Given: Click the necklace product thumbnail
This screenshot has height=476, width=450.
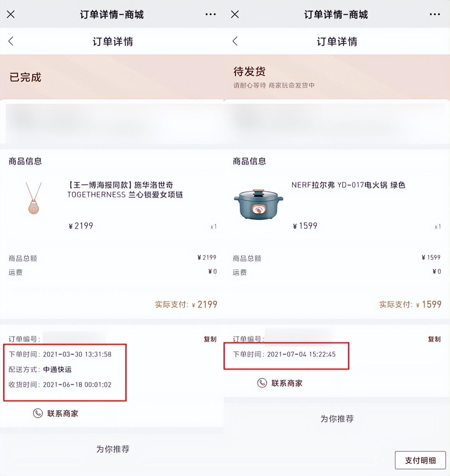Looking at the screenshot, I should (x=34, y=199).
